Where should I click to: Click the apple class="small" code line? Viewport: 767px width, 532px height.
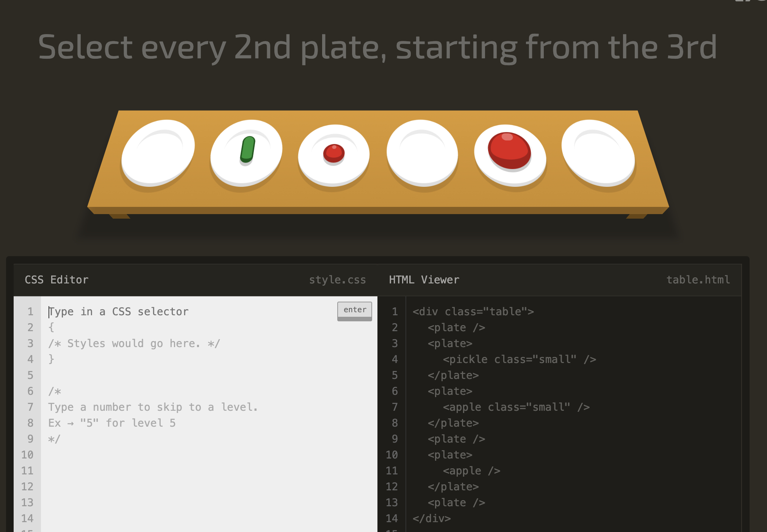tap(516, 407)
